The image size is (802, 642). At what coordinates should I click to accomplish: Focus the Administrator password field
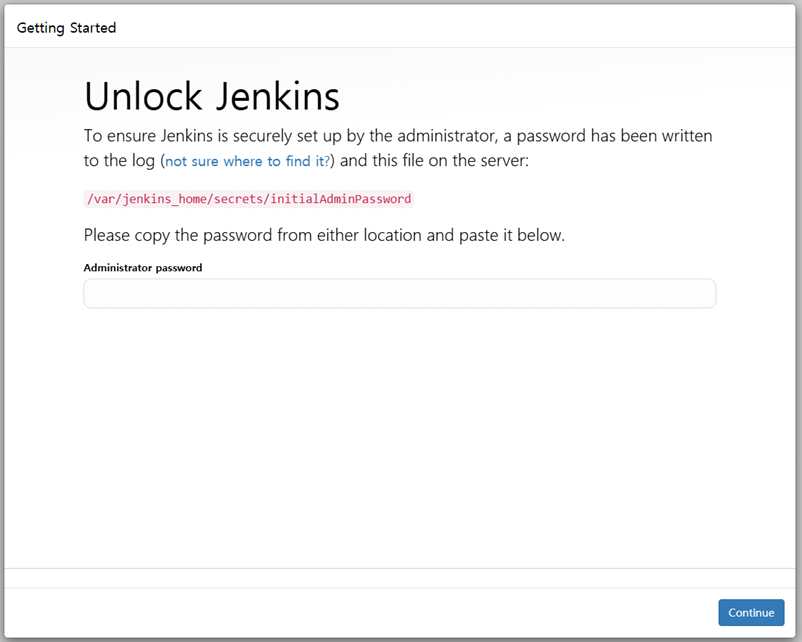[x=399, y=293]
